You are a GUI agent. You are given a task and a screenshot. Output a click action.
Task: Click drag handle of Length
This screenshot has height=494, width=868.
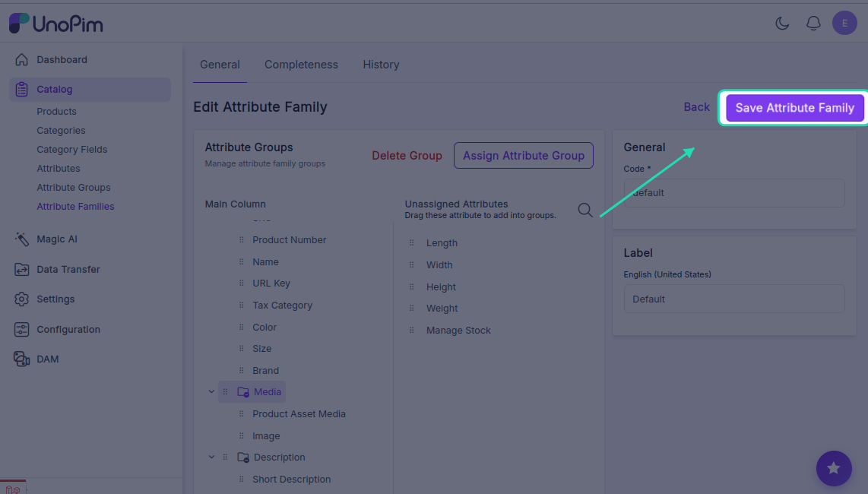[x=411, y=242]
